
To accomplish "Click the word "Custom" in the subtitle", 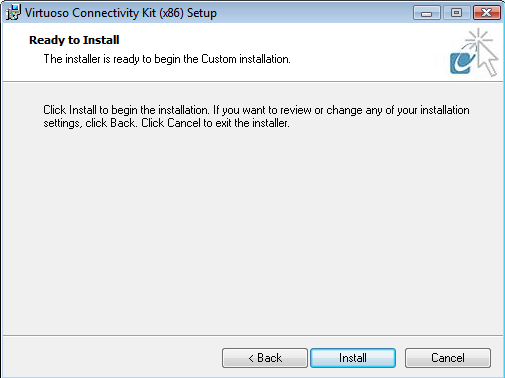I will coord(219,59).
